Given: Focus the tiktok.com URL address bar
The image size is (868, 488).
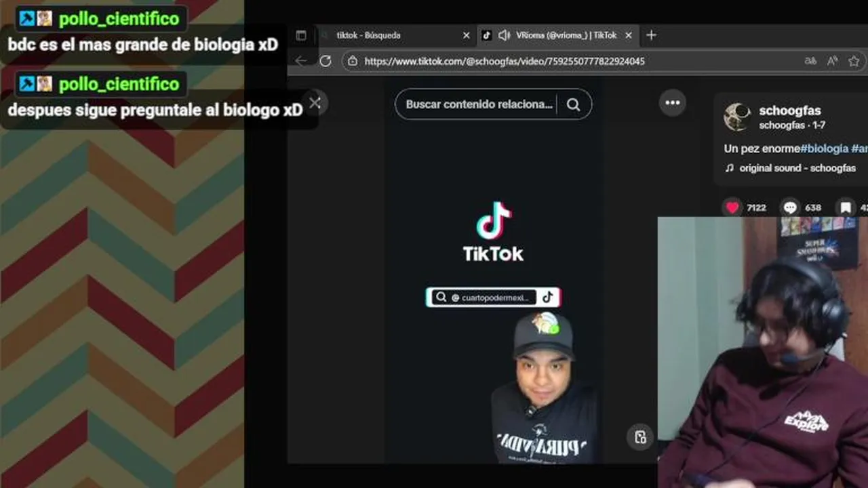Looking at the screenshot, I should coord(505,61).
